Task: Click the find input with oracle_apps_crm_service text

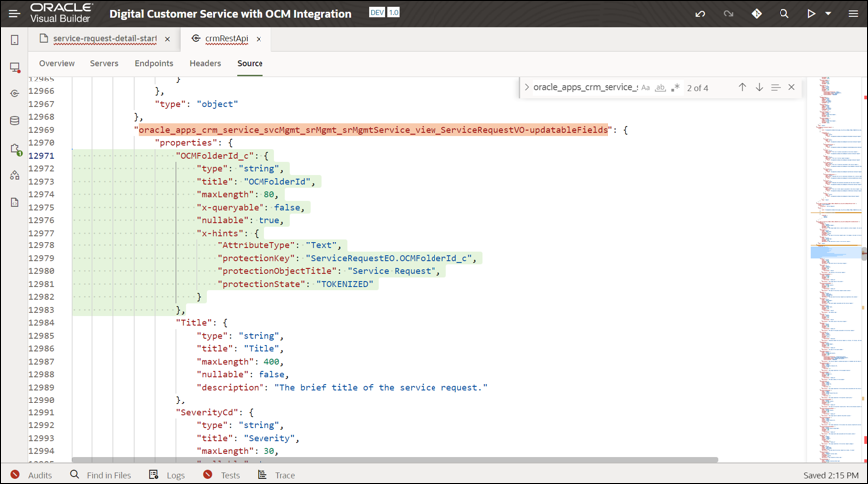Action: click(585, 87)
